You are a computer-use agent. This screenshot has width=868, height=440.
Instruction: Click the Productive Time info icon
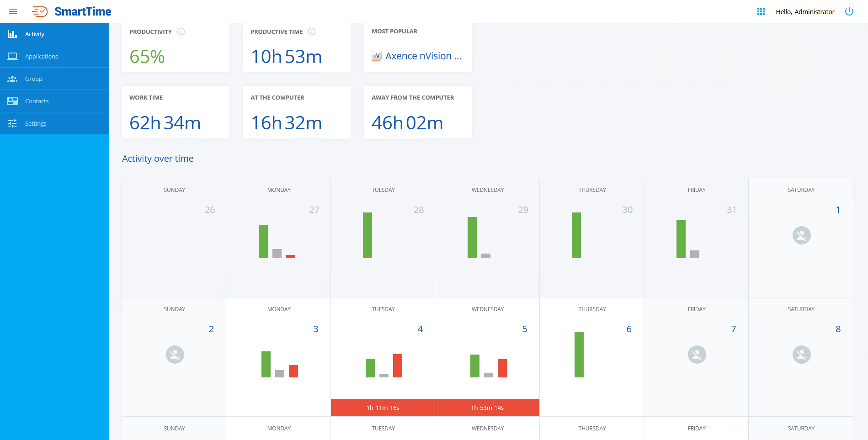312,32
